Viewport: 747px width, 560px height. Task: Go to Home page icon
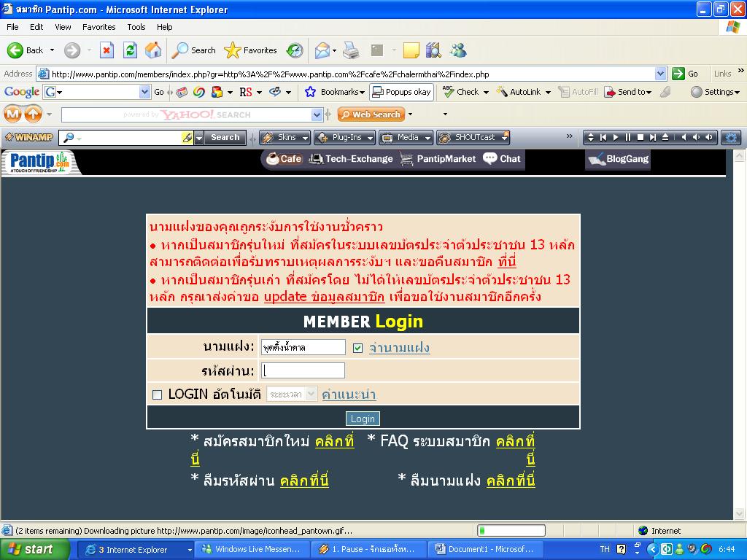(153, 50)
